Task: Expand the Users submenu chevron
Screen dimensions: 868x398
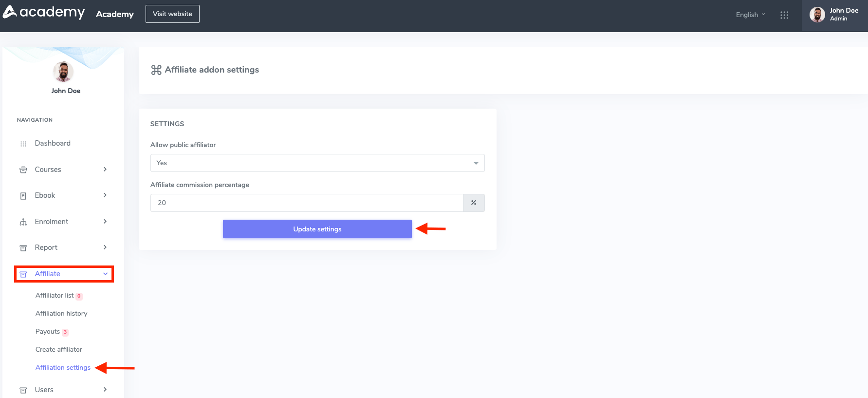Action: [x=105, y=390]
